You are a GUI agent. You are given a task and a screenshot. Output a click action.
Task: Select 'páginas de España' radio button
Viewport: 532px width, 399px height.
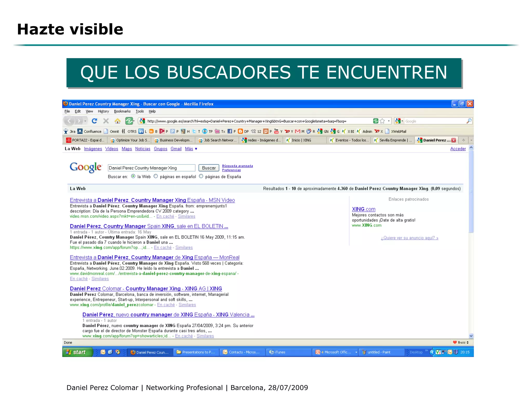coord(201,176)
